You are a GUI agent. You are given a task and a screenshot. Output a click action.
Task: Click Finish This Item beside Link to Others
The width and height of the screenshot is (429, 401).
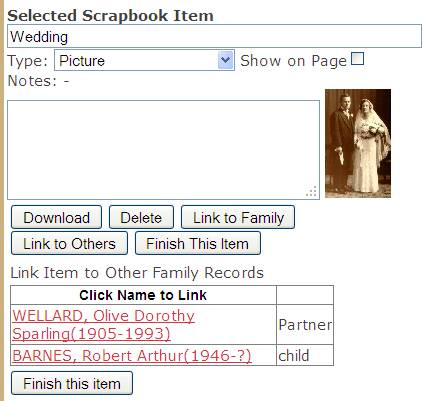198,243
